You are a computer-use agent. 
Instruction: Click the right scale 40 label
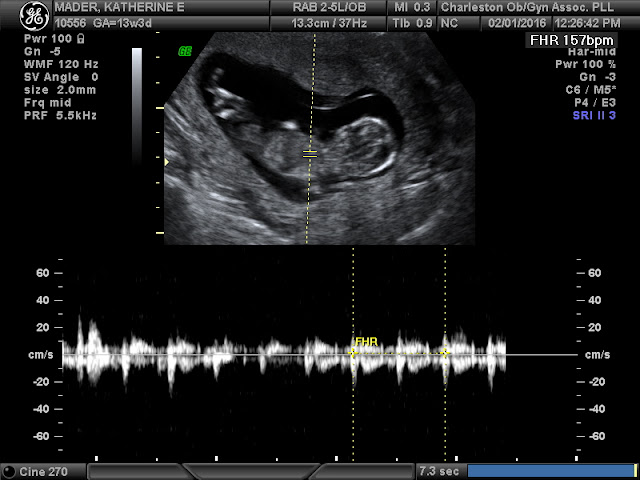[594, 300]
